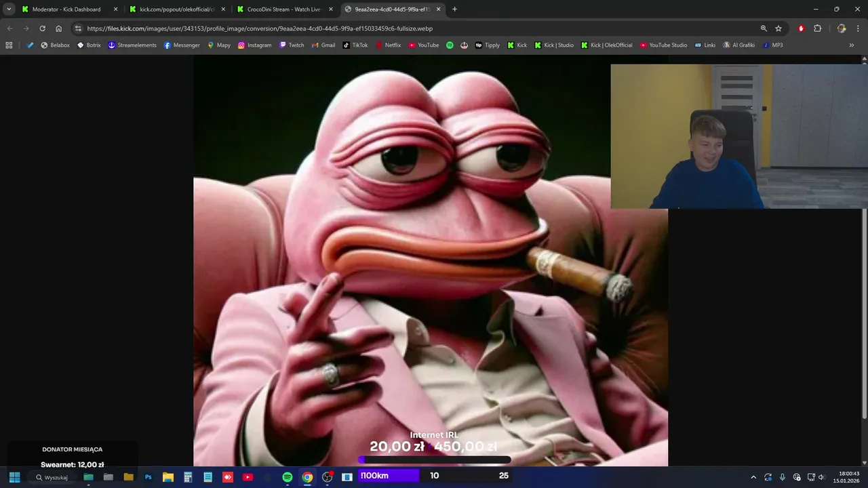Select the 9eaa2eea webp image tab
868x488 pixels.
pyautogui.click(x=393, y=9)
